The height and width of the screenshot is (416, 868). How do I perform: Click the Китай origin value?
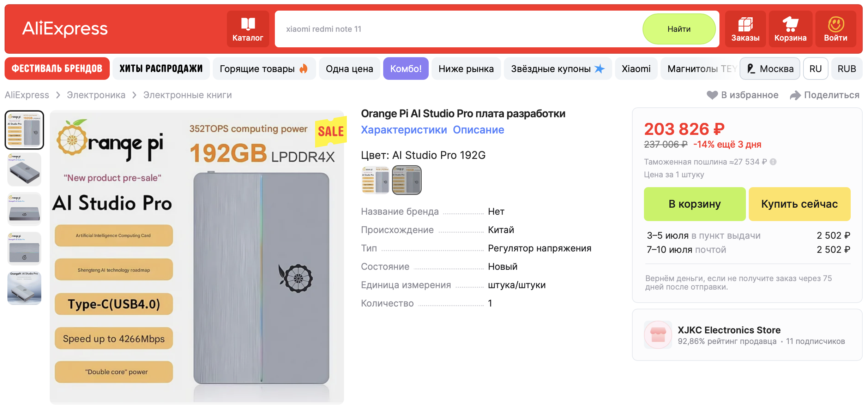click(501, 230)
